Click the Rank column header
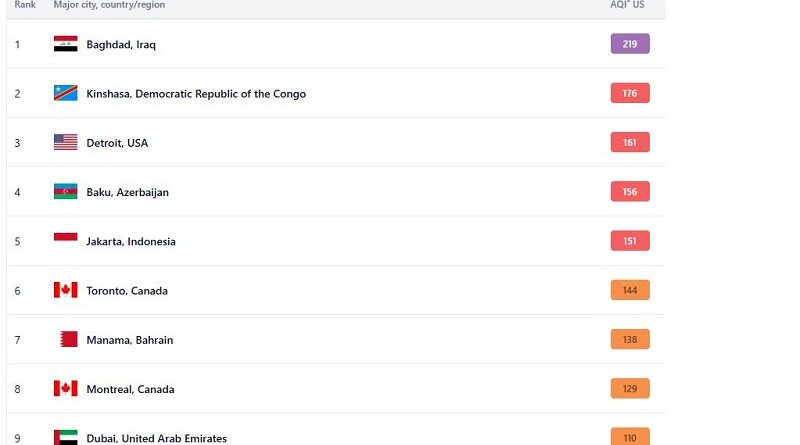The width and height of the screenshot is (800, 445). point(25,5)
